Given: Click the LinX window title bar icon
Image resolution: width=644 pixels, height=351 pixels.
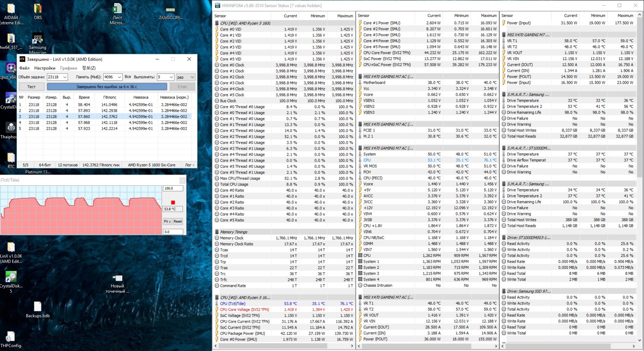Looking at the screenshot, I should click(22, 59).
